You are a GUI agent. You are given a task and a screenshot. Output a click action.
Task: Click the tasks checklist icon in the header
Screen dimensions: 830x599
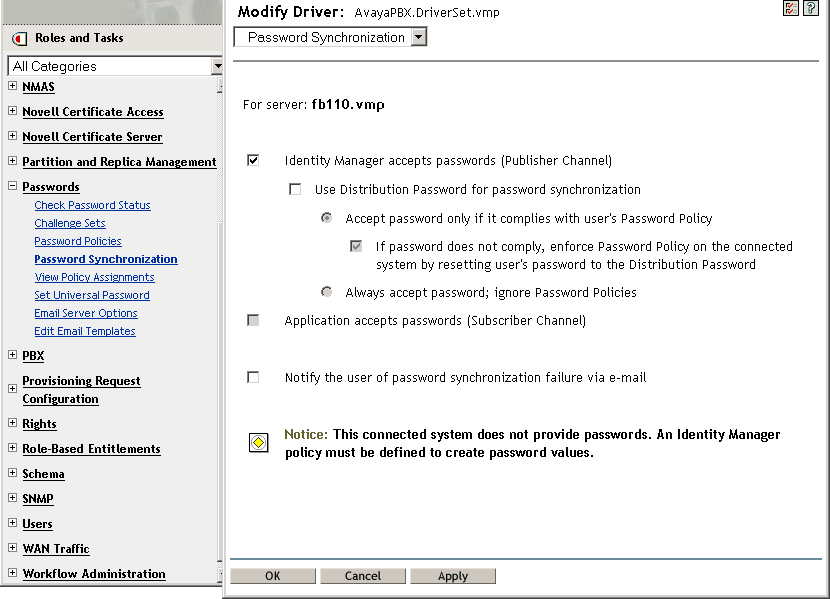click(x=790, y=8)
